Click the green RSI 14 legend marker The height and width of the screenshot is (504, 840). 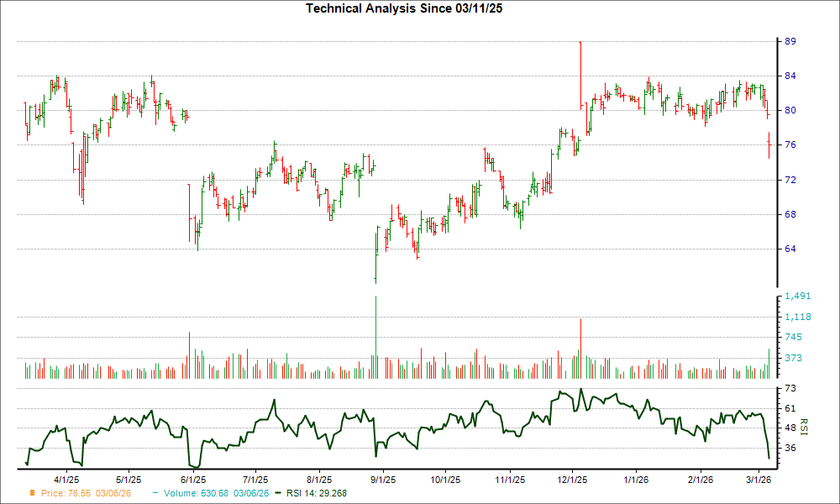click(x=277, y=494)
